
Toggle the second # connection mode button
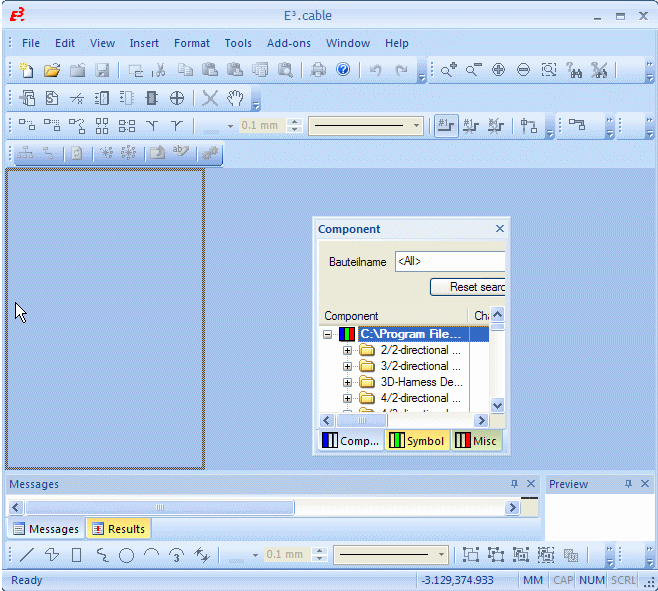click(471, 126)
